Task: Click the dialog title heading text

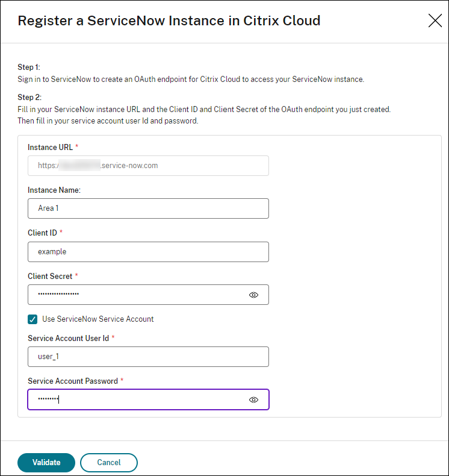Action: pos(169,20)
